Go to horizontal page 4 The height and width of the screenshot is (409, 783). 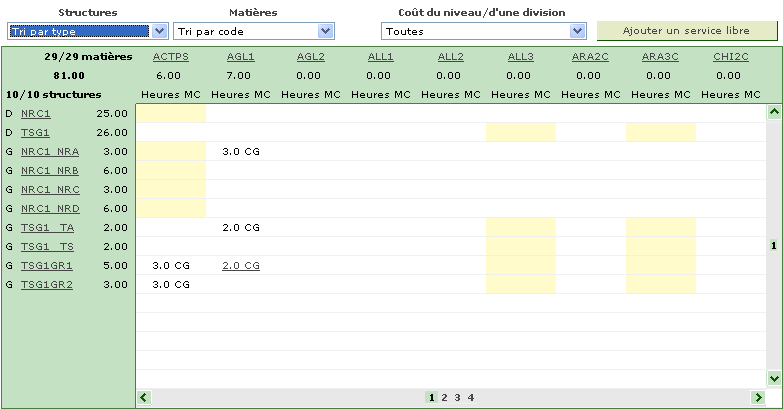coord(470,398)
